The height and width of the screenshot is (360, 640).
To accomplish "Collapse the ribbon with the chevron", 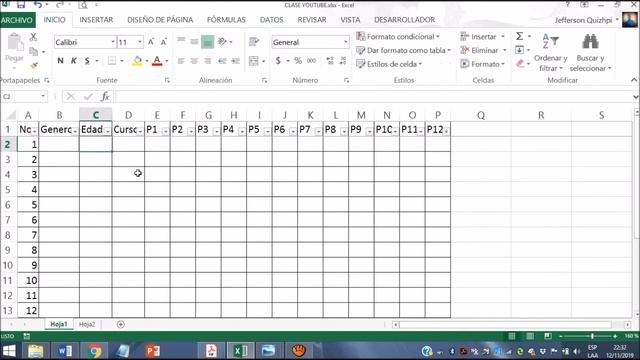I will (634, 80).
